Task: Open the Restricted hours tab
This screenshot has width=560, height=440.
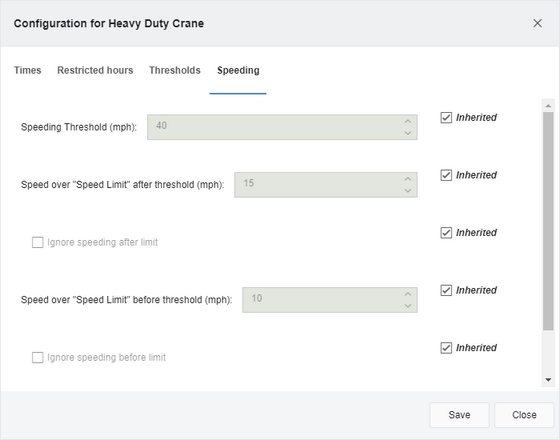Action: (95, 70)
